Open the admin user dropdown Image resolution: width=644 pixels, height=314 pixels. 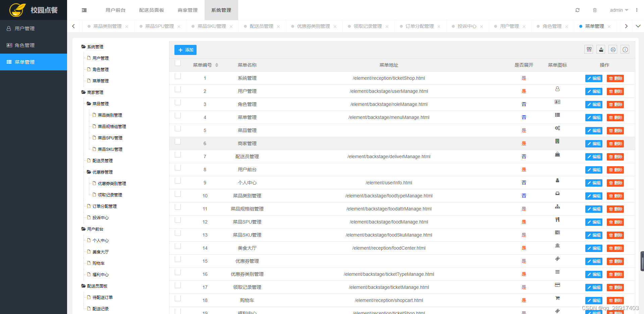coord(619,10)
